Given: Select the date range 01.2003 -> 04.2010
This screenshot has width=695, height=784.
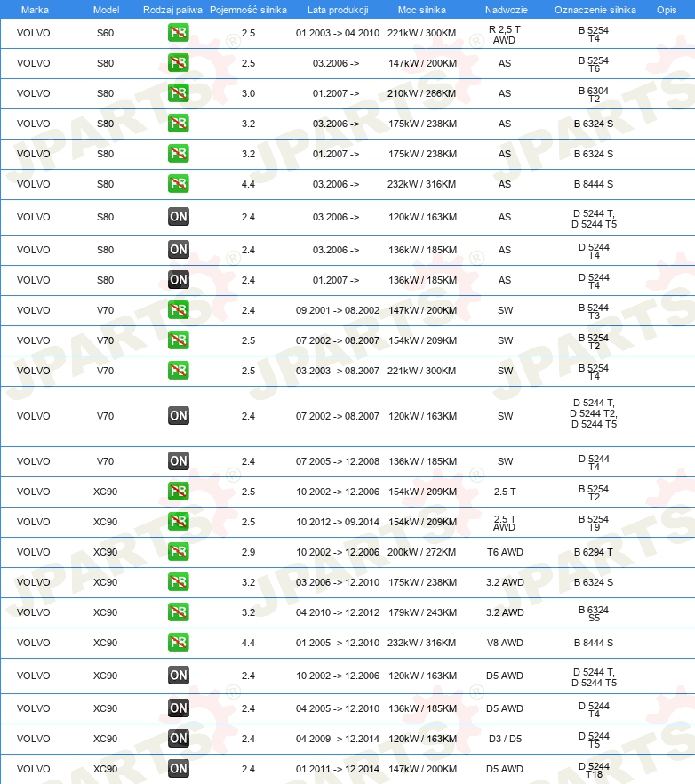Looking at the screenshot, I should (x=338, y=33).
